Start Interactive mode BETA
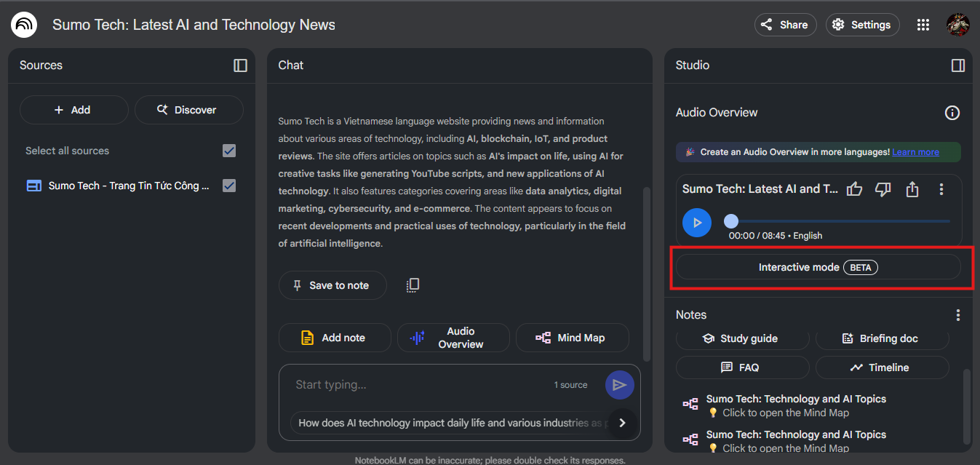The width and height of the screenshot is (980, 465). pyautogui.click(x=818, y=267)
